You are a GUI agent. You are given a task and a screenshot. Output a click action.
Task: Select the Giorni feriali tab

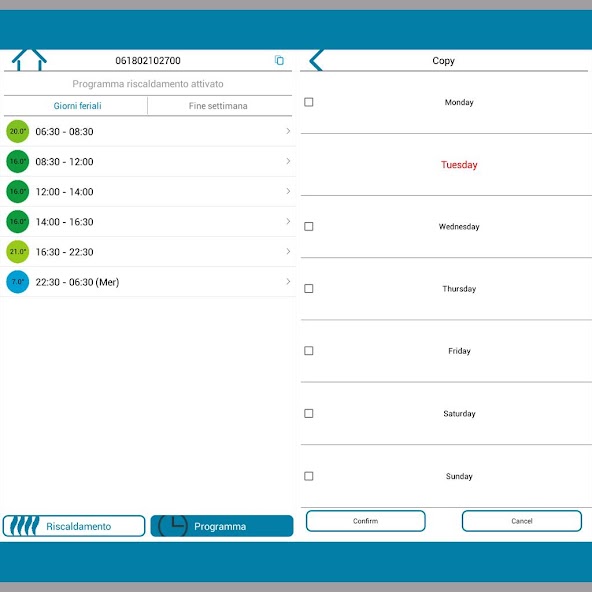[77, 106]
